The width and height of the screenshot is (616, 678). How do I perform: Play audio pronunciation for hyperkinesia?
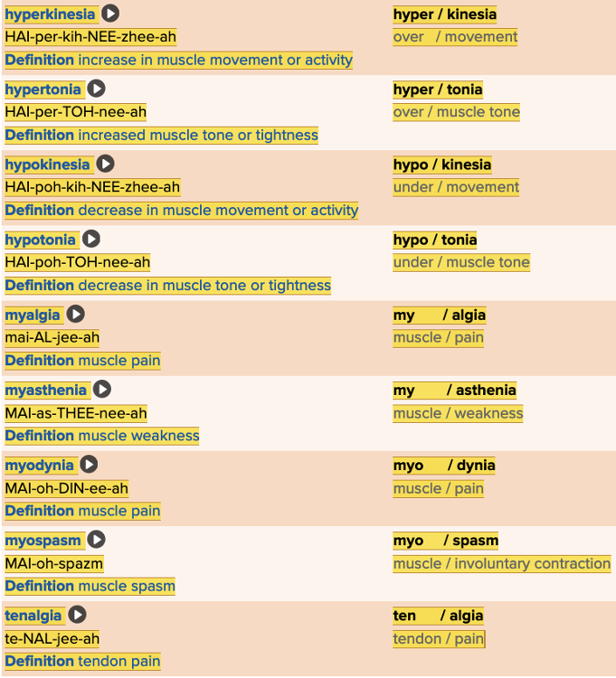tap(110, 14)
